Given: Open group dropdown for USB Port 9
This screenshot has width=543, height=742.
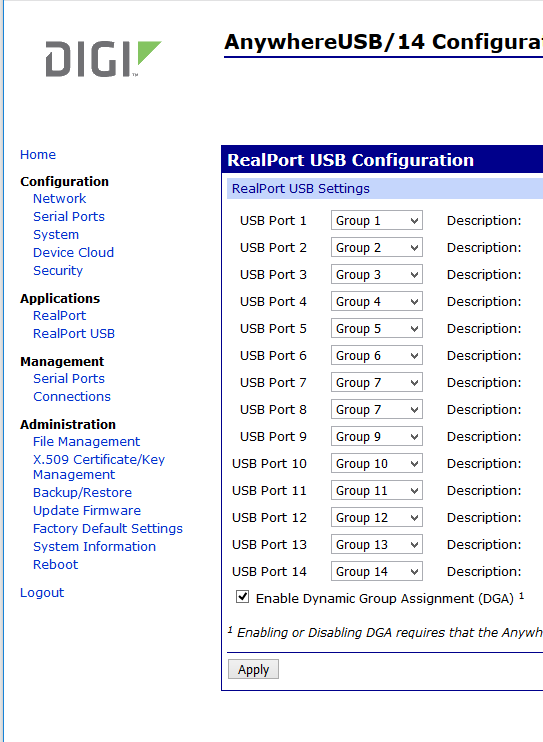Looking at the screenshot, I should (377, 436).
